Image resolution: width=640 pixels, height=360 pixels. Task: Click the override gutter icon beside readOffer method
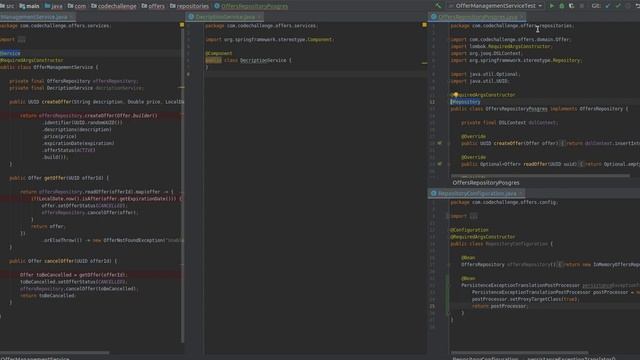(x=440, y=164)
